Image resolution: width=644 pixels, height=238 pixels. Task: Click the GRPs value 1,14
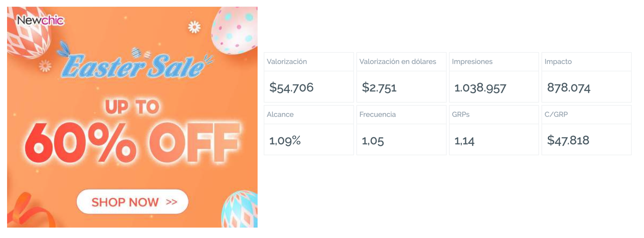coord(464,140)
